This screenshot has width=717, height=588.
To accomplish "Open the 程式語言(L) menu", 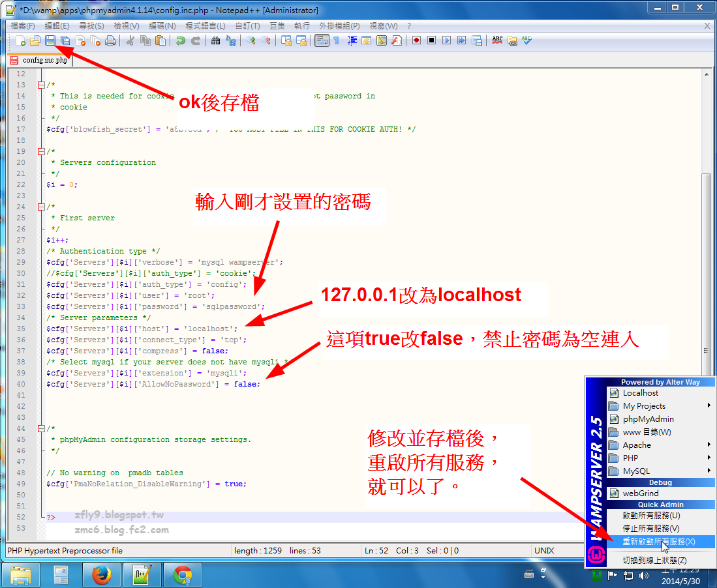I will 206,26.
